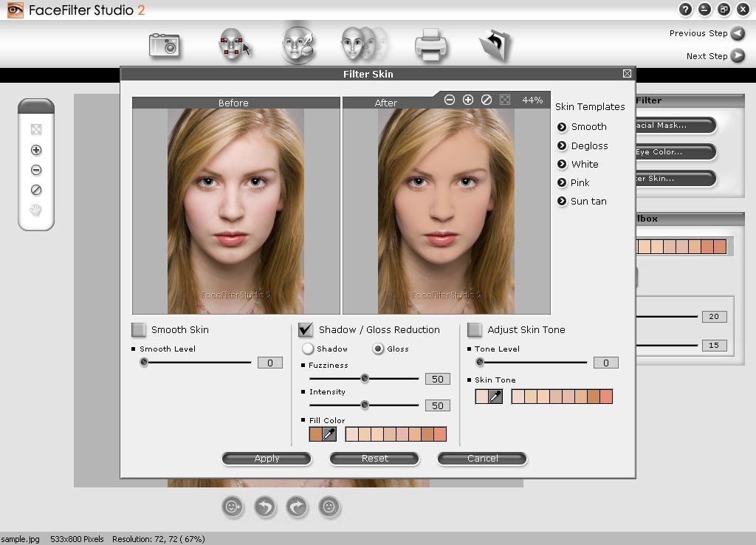Viewport: 756px width, 545px height.
Task: Click zoom in on the left tool palette
Action: pos(36,150)
